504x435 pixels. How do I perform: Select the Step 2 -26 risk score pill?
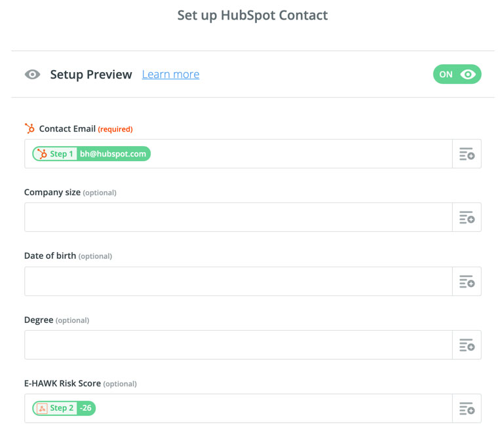pos(64,408)
